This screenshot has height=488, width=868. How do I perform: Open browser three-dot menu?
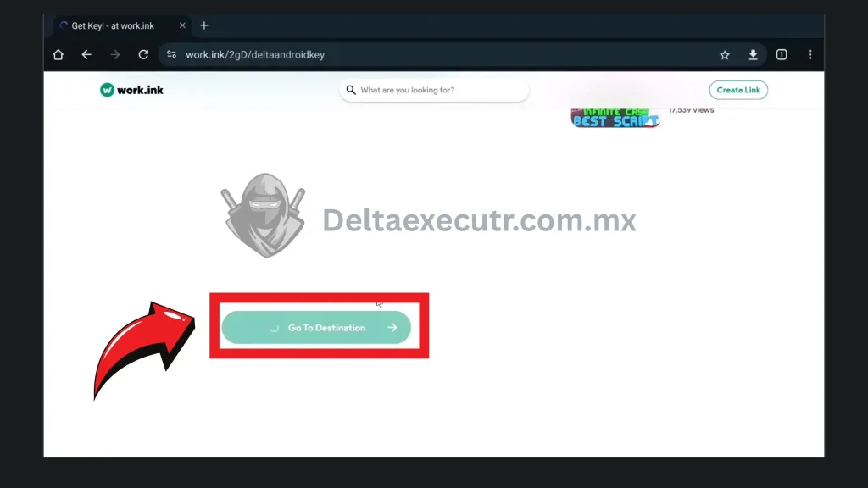810,55
